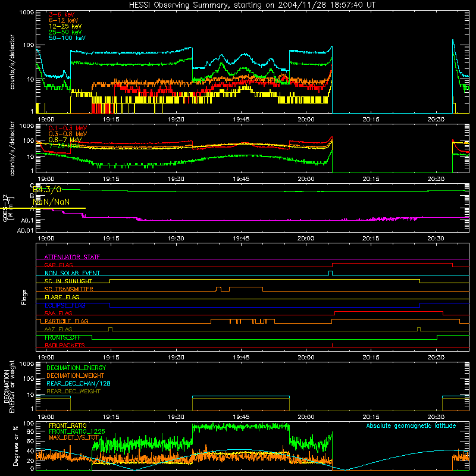
Task: Click the 19:45 tick label under Flags panel
Action: (241, 358)
